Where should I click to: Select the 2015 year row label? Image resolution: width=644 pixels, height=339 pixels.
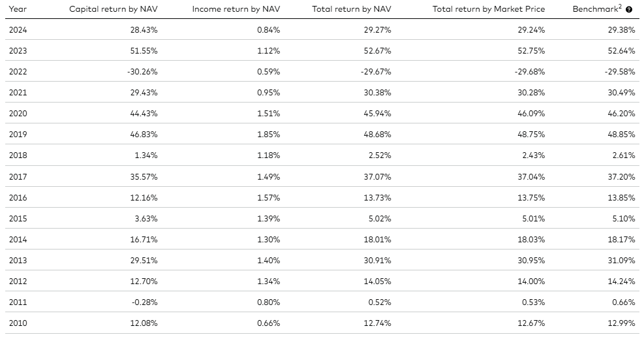(x=18, y=218)
